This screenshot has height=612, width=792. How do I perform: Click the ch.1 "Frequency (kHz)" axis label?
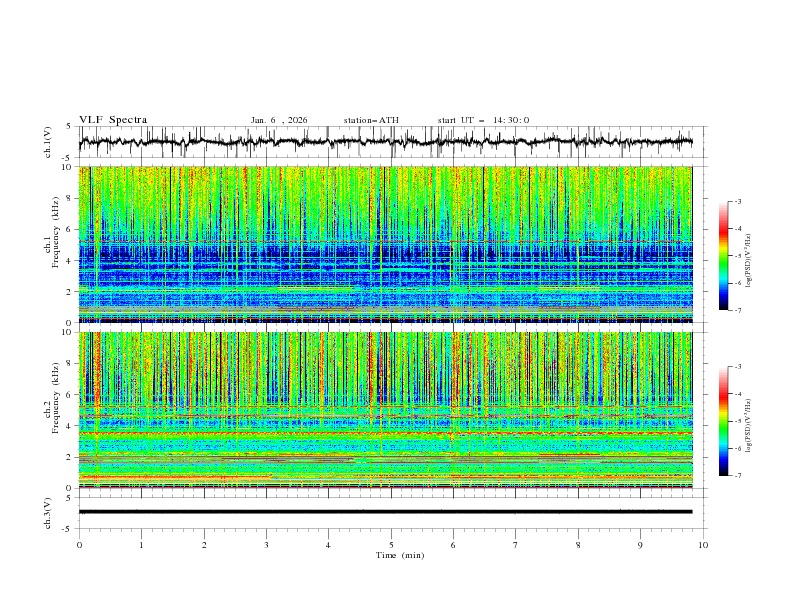coord(55,232)
